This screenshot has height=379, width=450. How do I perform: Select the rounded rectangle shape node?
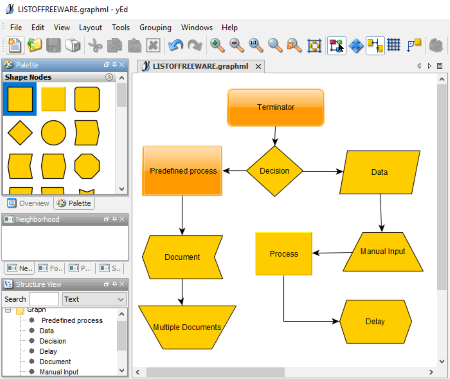point(87,99)
